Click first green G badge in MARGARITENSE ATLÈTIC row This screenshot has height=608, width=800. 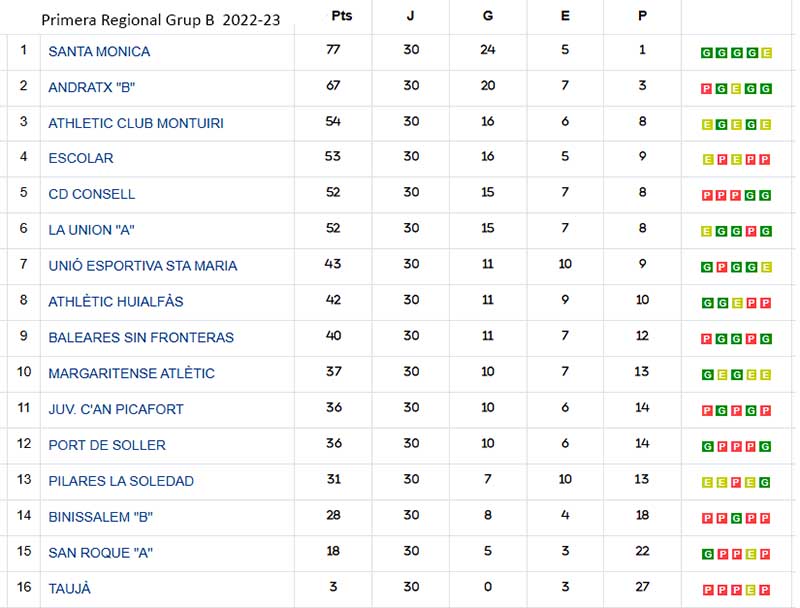707,375
